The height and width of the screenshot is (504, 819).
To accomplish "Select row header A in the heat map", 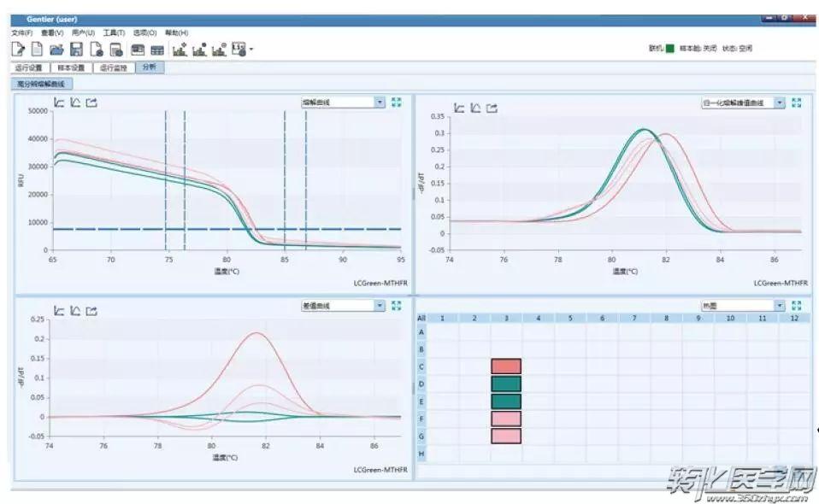I will 421,332.
